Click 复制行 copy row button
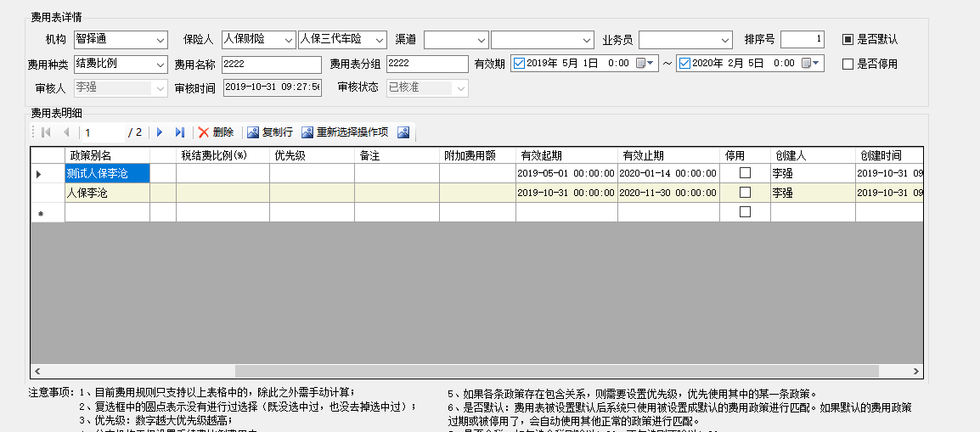Viewport: 980px width, 432px height. [270, 132]
